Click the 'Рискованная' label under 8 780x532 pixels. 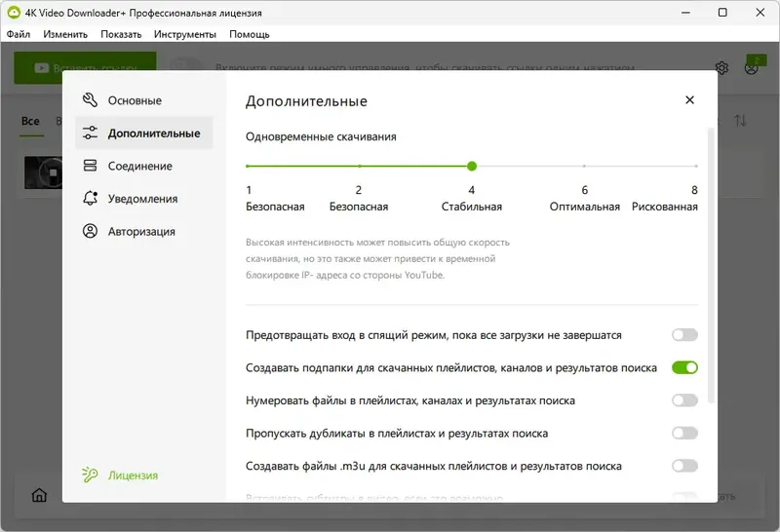pos(665,207)
